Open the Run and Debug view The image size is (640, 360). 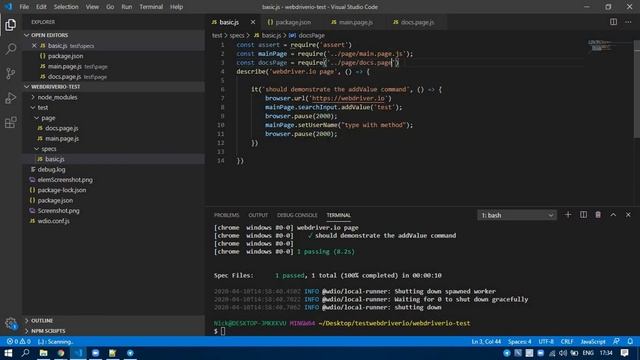[11, 98]
